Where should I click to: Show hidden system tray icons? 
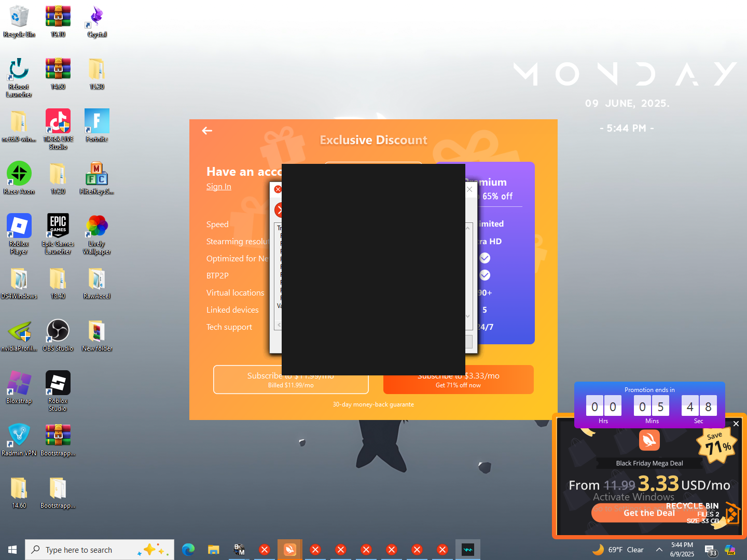(x=659, y=550)
